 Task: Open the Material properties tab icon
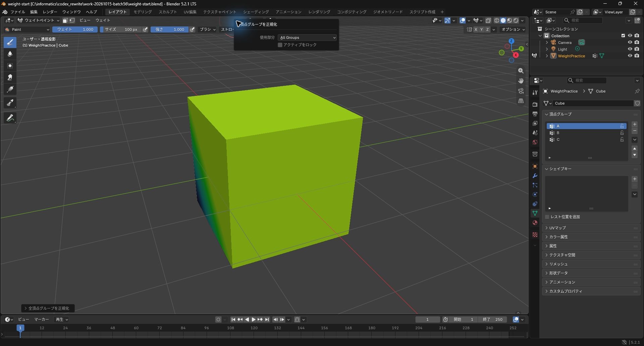535,223
